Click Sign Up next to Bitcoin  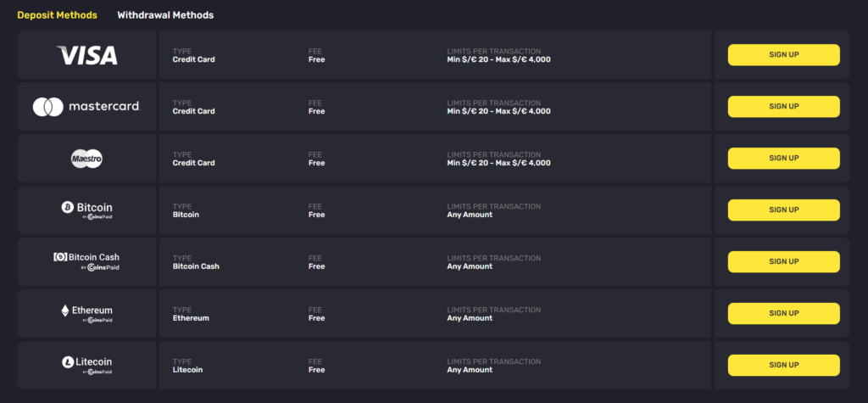tap(783, 210)
